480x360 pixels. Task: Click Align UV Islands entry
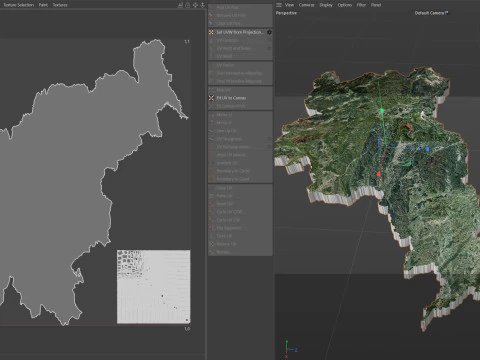pos(240,155)
